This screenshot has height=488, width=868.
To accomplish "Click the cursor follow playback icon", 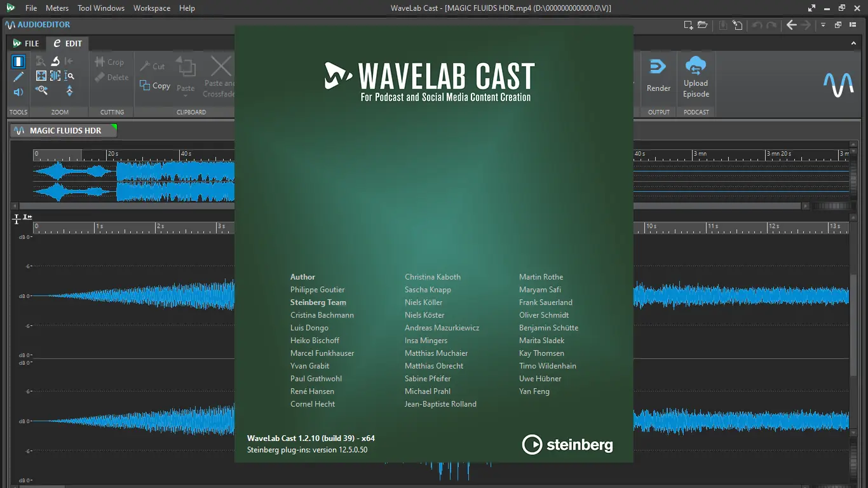I will [x=27, y=217].
